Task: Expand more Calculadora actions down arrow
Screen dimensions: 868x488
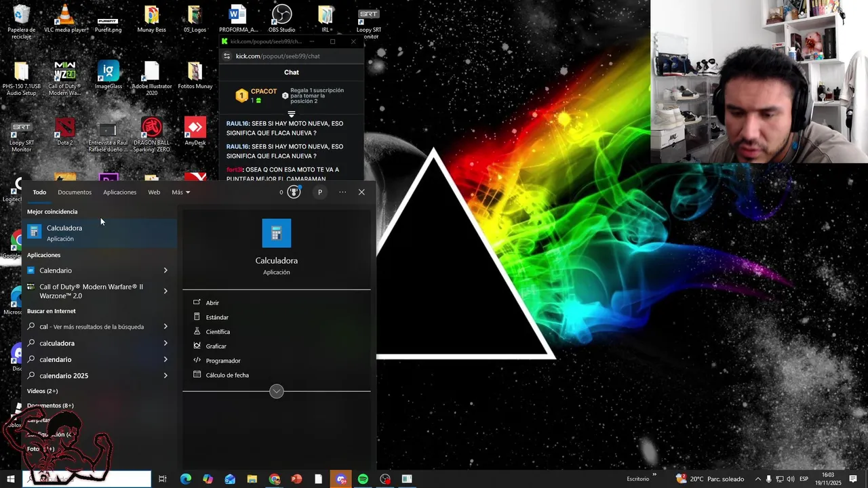Action: 277,391
